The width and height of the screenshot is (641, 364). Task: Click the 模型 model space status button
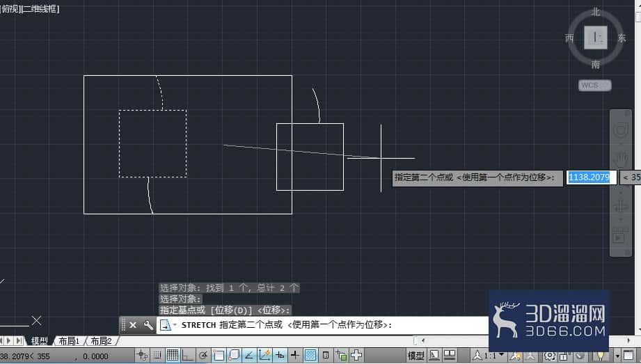pyautogui.click(x=416, y=356)
